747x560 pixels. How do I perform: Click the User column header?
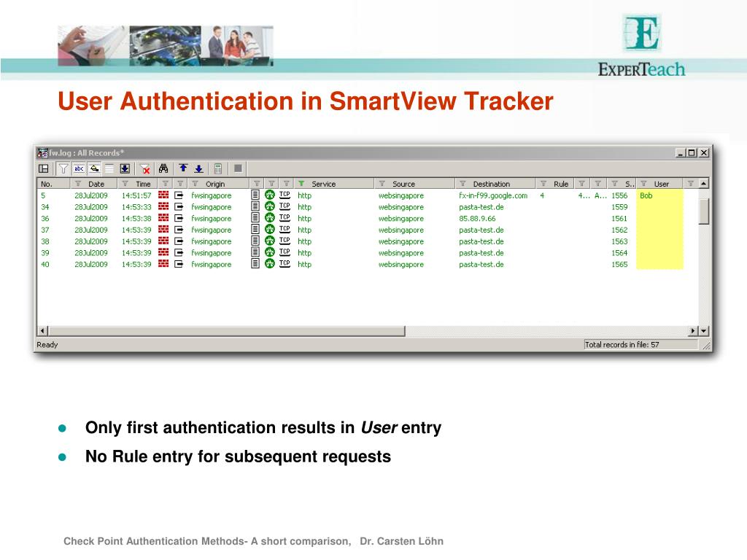point(661,184)
